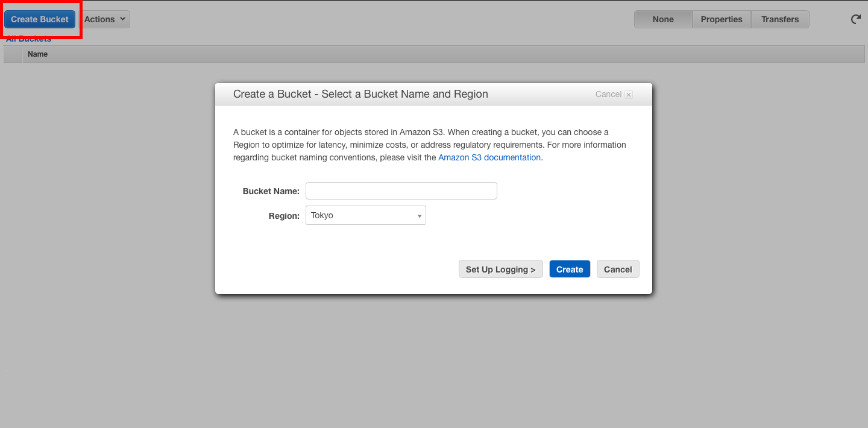Click the All Buckets heading
Viewport: 868px width, 428px height.
click(29, 40)
